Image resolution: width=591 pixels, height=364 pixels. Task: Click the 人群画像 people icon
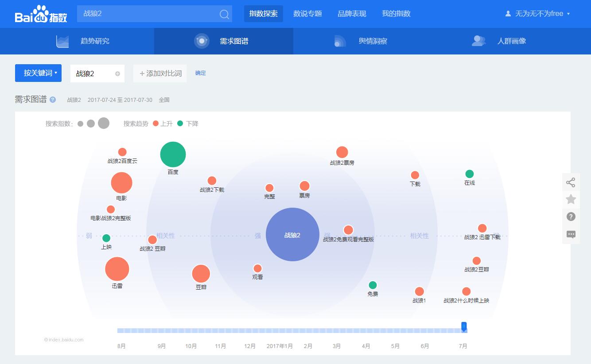pyautogui.click(x=479, y=41)
